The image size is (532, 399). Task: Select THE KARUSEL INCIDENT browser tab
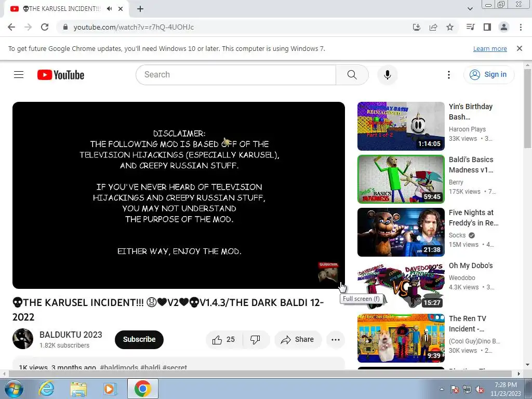pos(66,9)
